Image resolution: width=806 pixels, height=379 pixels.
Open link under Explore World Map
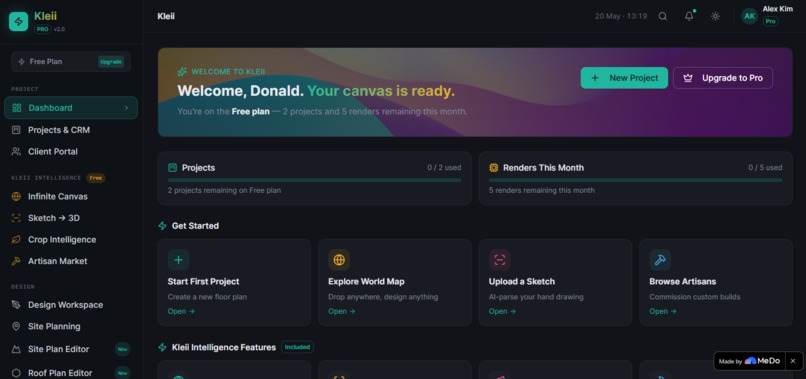[342, 311]
